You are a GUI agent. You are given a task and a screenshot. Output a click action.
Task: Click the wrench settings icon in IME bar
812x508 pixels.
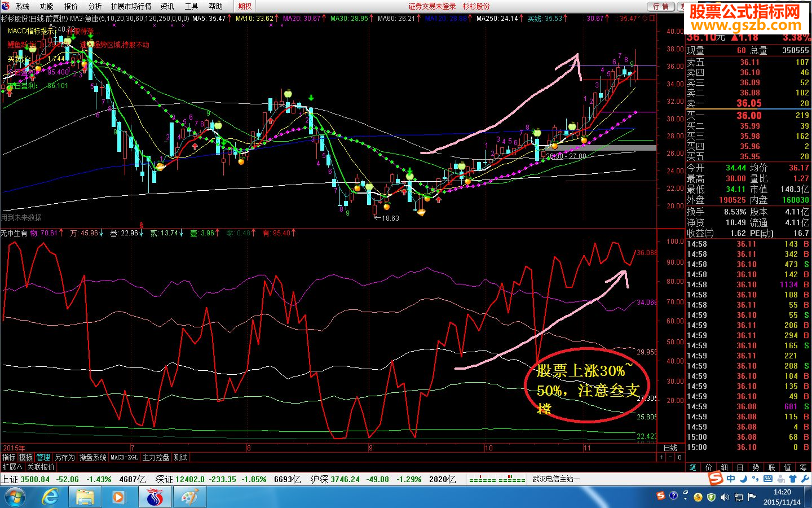[805, 479]
